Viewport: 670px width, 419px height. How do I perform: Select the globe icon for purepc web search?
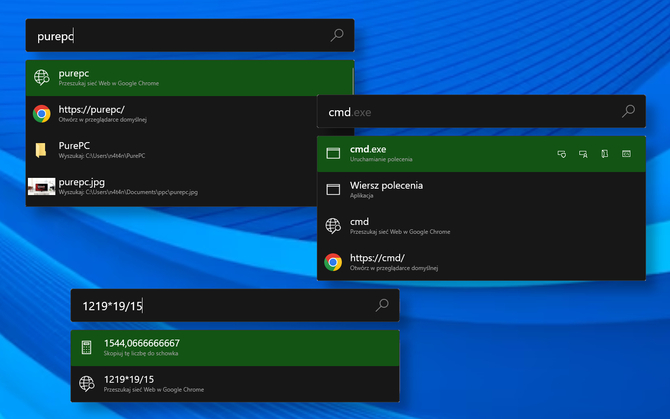(41, 77)
